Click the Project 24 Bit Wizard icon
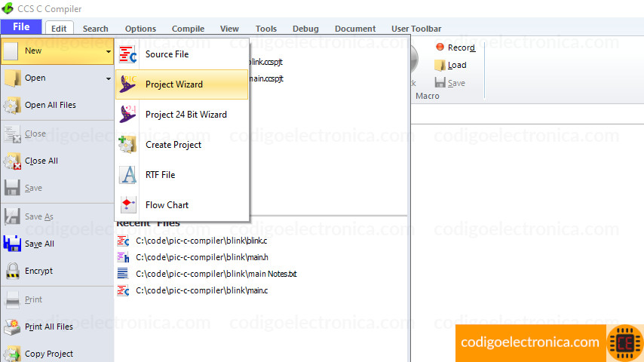This screenshot has width=644, height=362. click(x=127, y=114)
